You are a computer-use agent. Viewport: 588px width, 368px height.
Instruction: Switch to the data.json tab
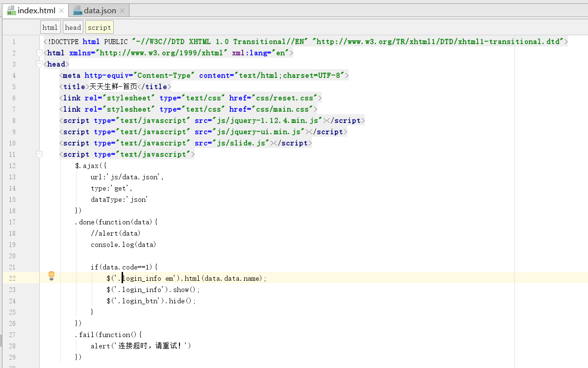click(x=100, y=10)
